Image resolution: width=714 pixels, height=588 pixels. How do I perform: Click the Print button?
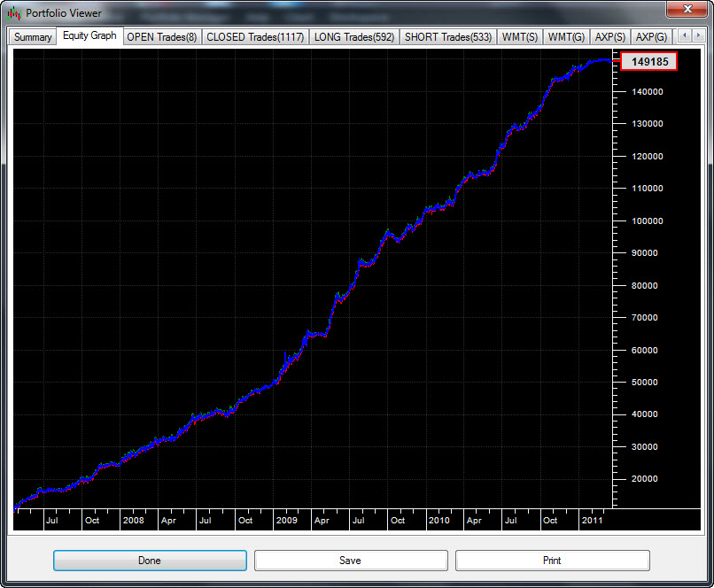(553, 561)
